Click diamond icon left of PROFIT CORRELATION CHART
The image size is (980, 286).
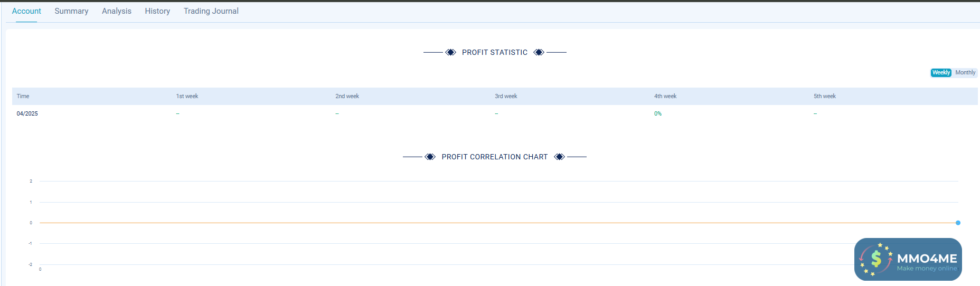(x=430, y=157)
